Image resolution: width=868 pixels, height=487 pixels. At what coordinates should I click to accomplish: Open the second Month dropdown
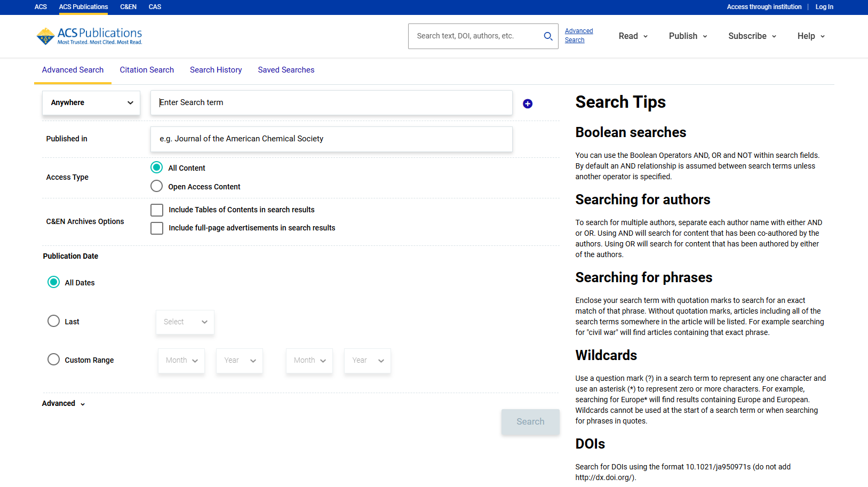pyautogui.click(x=309, y=361)
